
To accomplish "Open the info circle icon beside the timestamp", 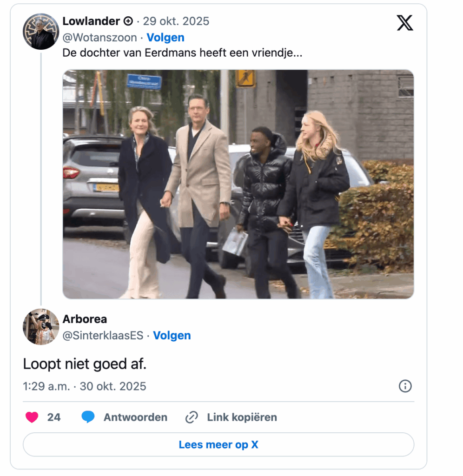I will coord(405,386).
